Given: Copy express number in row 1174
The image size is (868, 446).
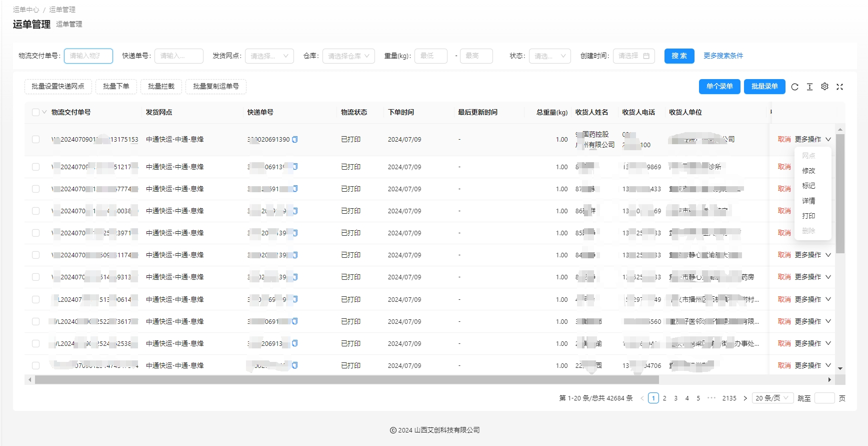Looking at the screenshot, I should pos(295,255).
